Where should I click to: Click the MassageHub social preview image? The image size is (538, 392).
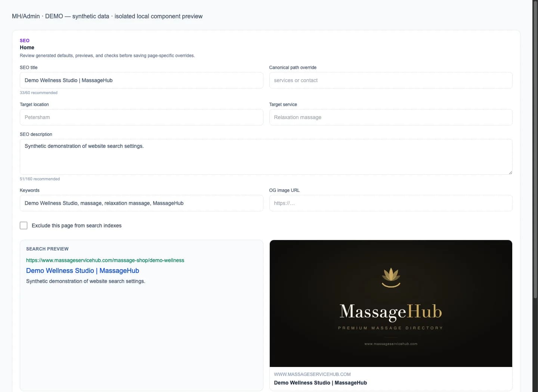tap(391, 304)
